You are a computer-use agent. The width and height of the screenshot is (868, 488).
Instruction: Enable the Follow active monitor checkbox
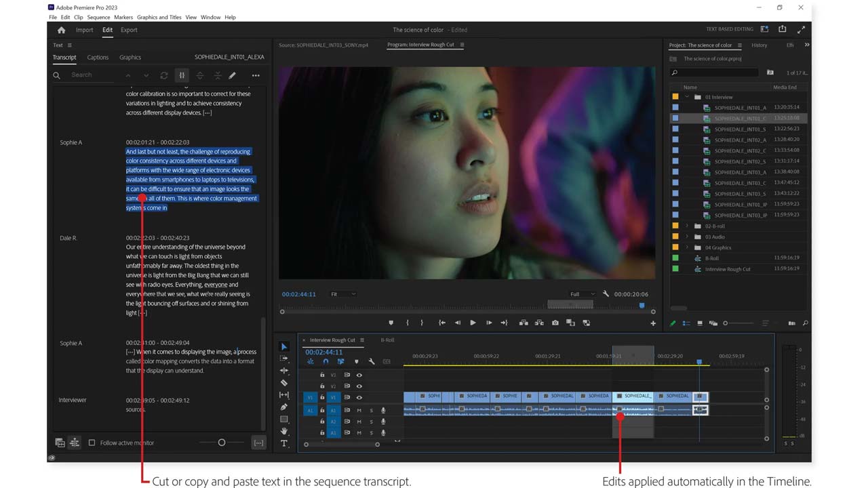tap(92, 442)
